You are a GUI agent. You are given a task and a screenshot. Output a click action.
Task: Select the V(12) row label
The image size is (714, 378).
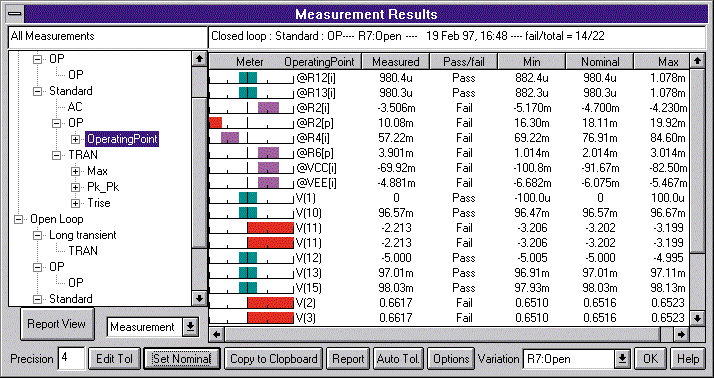[309, 258]
